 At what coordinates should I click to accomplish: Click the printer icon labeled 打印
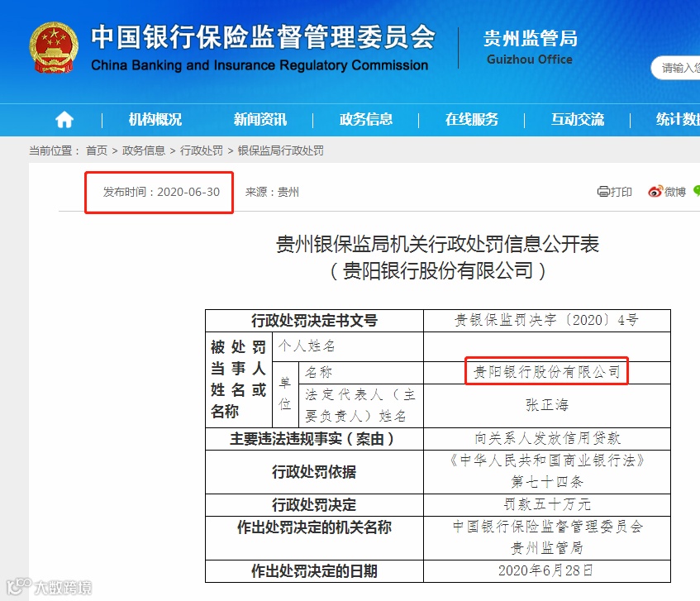(x=603, y=192)
